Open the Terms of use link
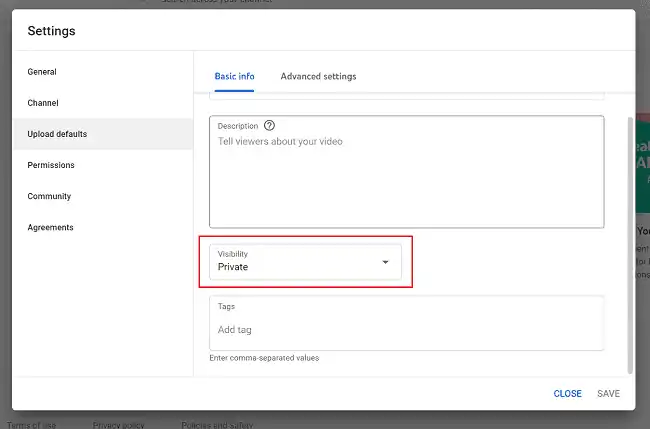Screen dimensions: 650x429 [31, 425]
